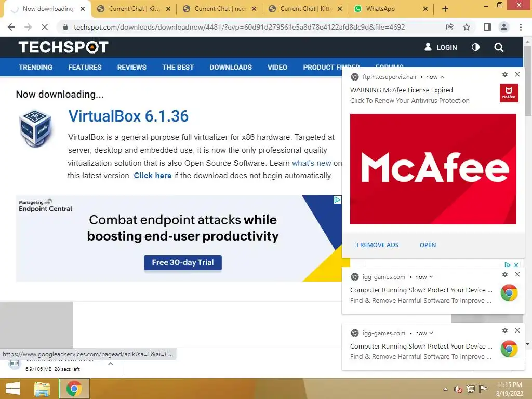The image size is (532, 399).
Task: Open settings gear on second igg-games notification
Action: pyautogui.click(x=505, y=330)
